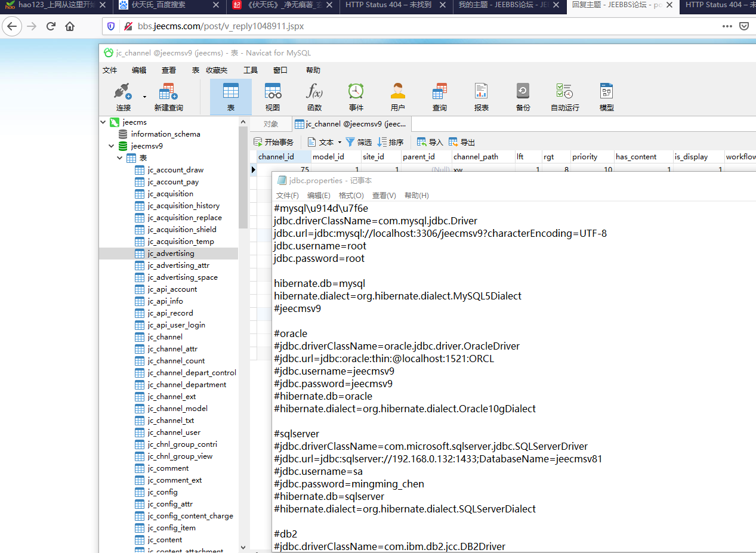The image size is (756, 553).
Task: Open Notepad Edit (编辑(E)) menu
Action: click(319, 196)
